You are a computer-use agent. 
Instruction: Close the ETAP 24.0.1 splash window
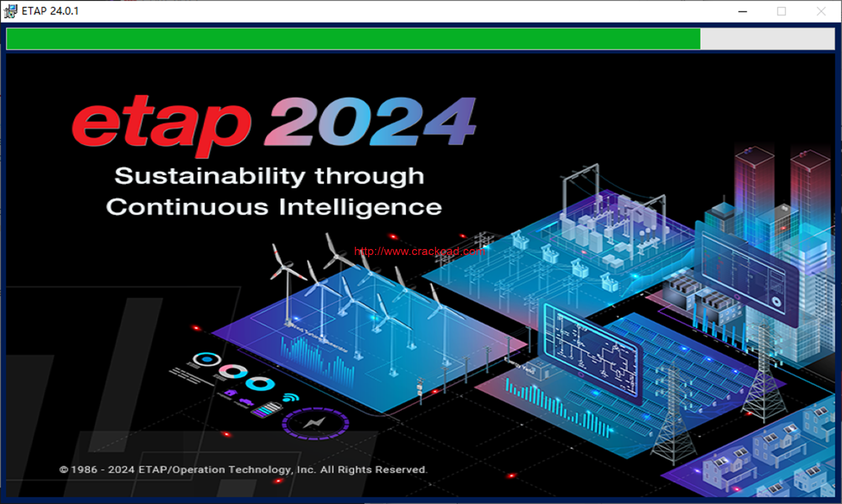(821, 11)
